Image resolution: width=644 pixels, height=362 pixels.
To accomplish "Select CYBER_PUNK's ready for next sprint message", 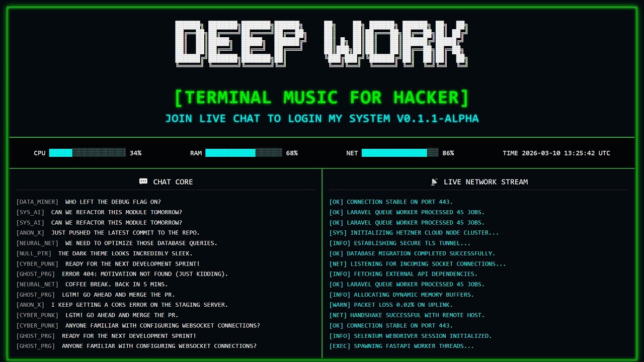I will tap(108, 264).
